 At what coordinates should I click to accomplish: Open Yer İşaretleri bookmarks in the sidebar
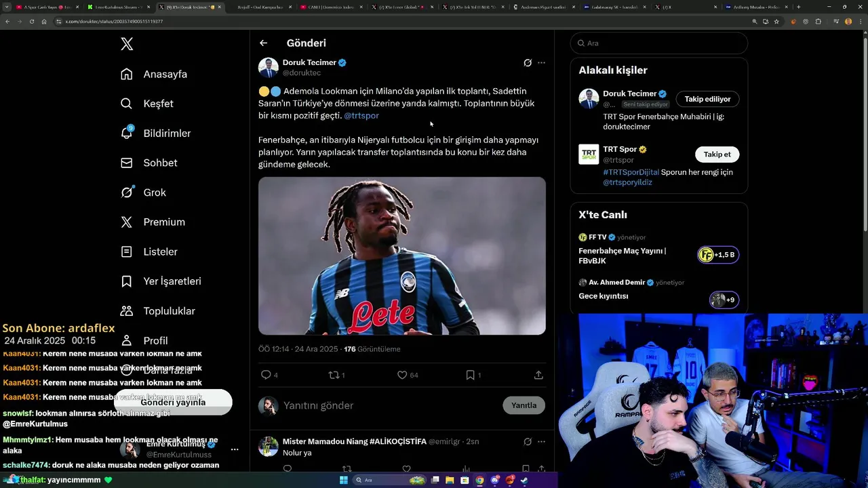point(161,281)
